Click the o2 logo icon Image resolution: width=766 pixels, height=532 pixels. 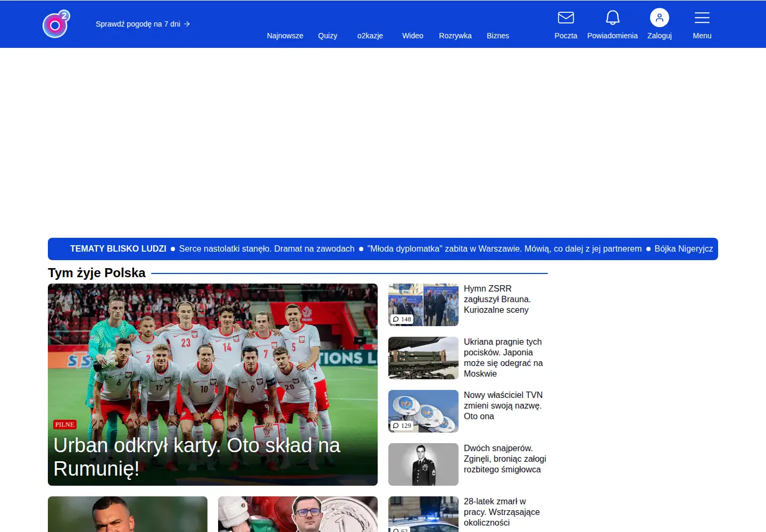click(x=56, y=24)
